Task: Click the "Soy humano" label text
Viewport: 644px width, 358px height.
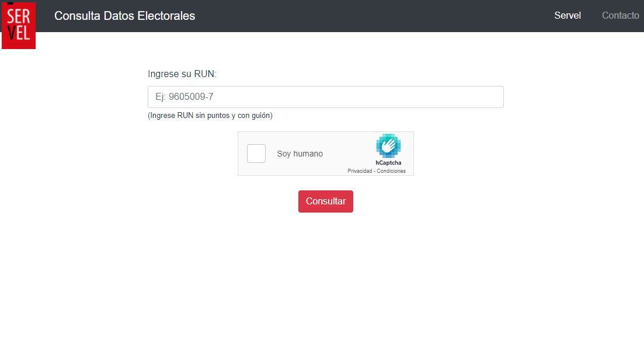Action: (x=300, y=154)
